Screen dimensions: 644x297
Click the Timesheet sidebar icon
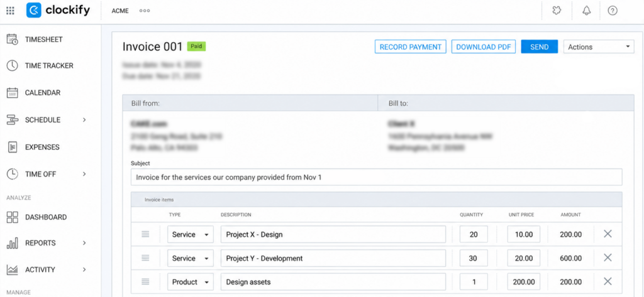[13, 40]
